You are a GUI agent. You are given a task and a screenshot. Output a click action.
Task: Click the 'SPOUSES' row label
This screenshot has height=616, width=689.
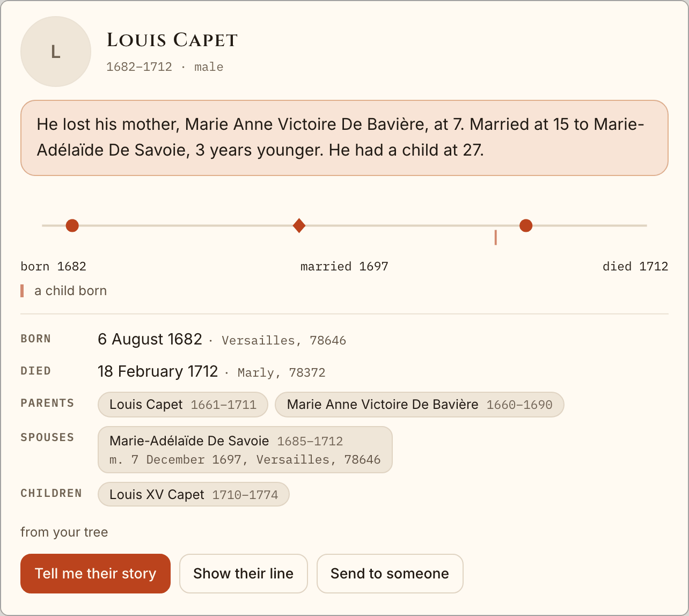coord(47,437)
